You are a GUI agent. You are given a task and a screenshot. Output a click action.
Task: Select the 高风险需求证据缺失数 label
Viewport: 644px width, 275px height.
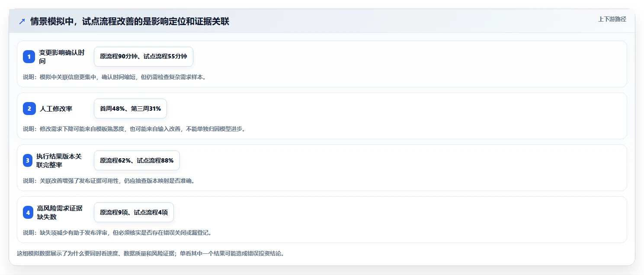point(60,212)
